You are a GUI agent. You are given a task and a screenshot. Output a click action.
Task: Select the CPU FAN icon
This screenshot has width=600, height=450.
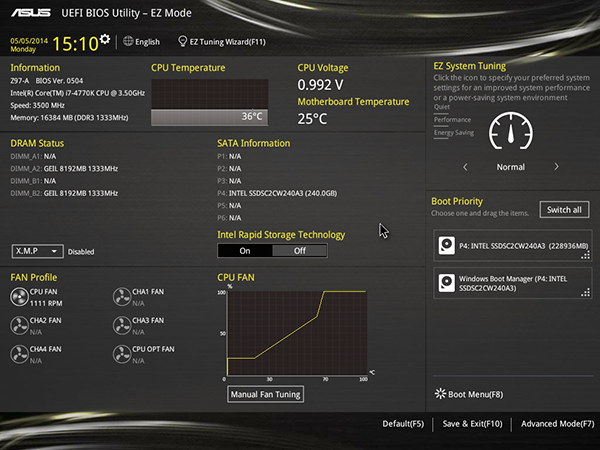tap(19, 297)
